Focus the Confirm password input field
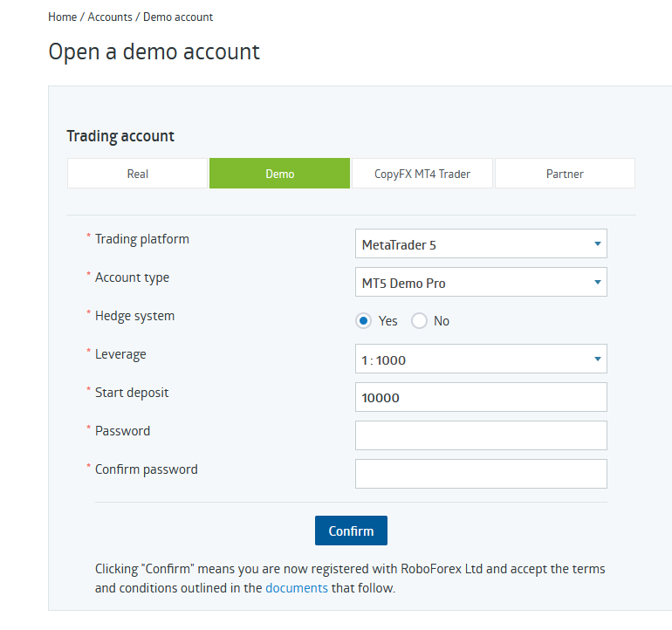 pos(481,474)
